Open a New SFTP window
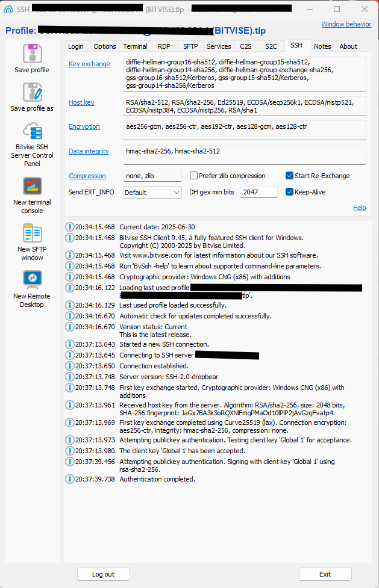Screen dimensions: 379x588 32,234
